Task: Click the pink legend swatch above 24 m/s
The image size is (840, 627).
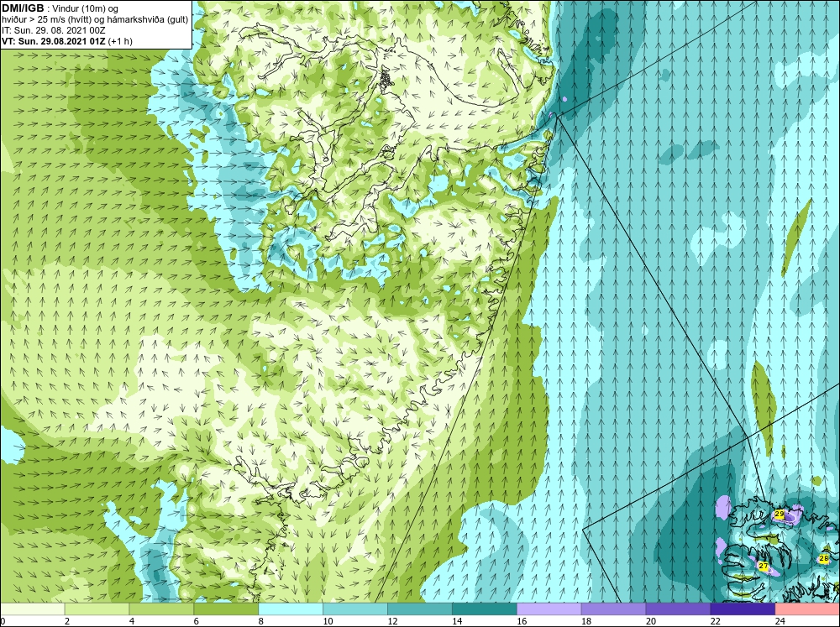Action: point(807,609)
